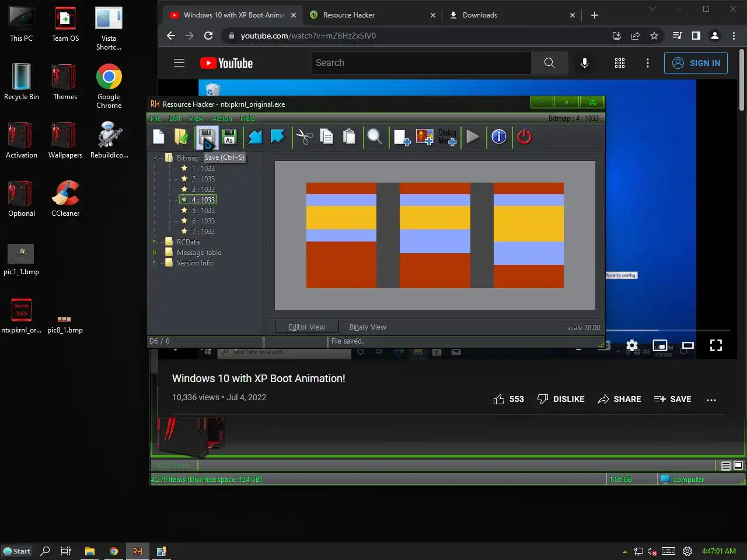Image resolution: width=747 pixels, height=560 pixels.
Task: Open the YouTube apps grid
Action: [620, 63]
